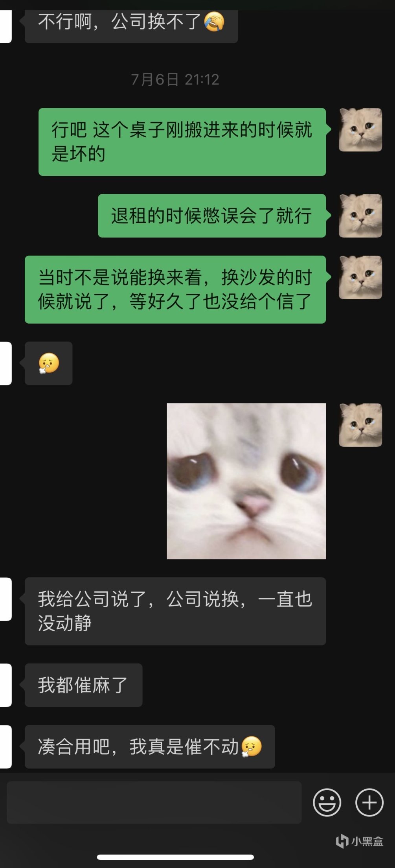This screenshot has height=868, width=395.
Task: Select the '我给公司说了' message bubble
Action: tap(175, 611)
